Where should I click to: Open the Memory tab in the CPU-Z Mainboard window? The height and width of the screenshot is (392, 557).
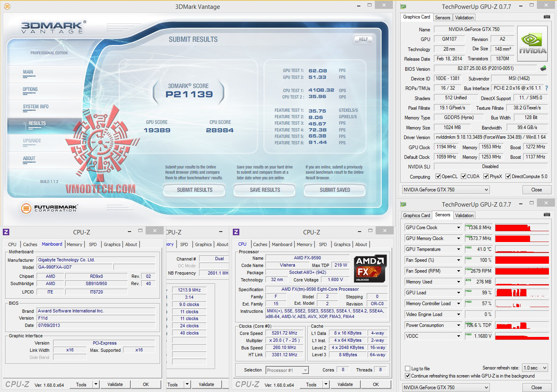tap(74, 244)
